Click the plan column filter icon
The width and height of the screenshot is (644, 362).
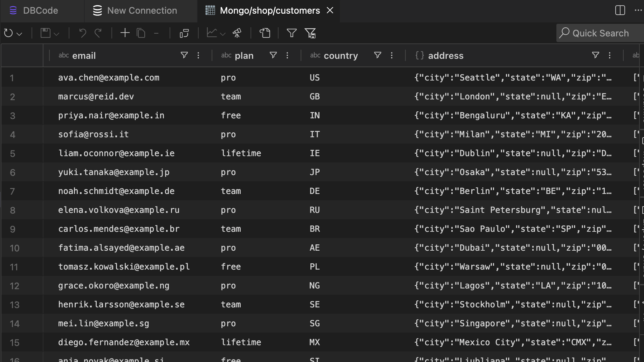pos(273,55)
